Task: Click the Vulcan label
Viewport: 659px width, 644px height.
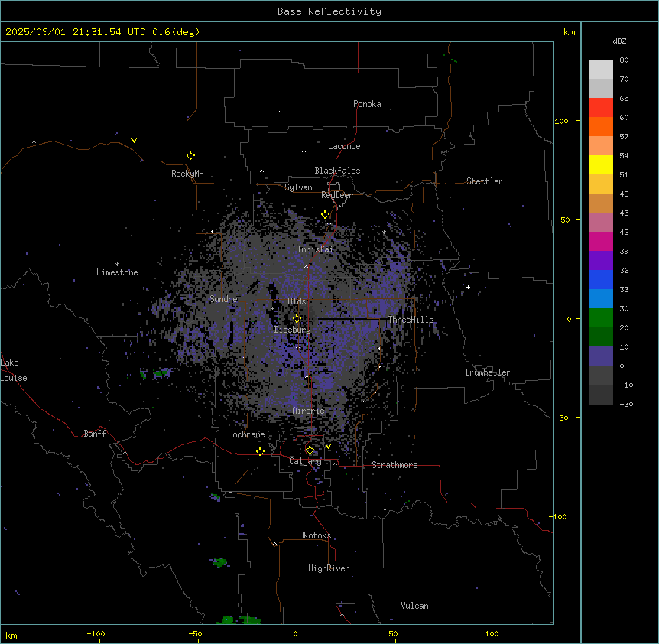Action: pos(415,607)
